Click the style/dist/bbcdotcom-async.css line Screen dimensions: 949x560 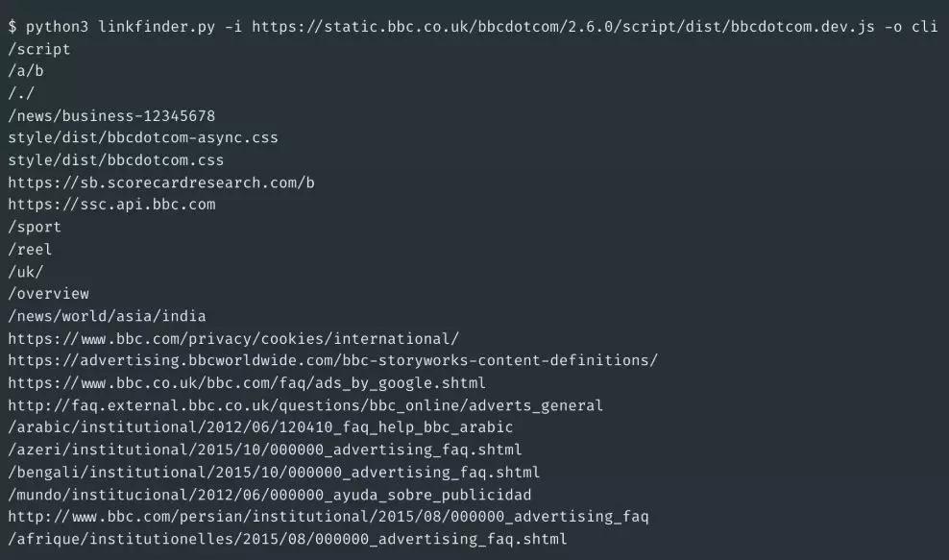143,137
